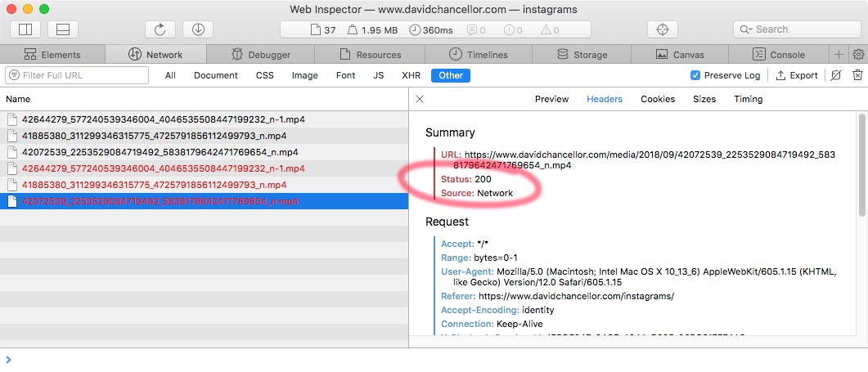Open Web Inspector settings gear

point(858,55)
